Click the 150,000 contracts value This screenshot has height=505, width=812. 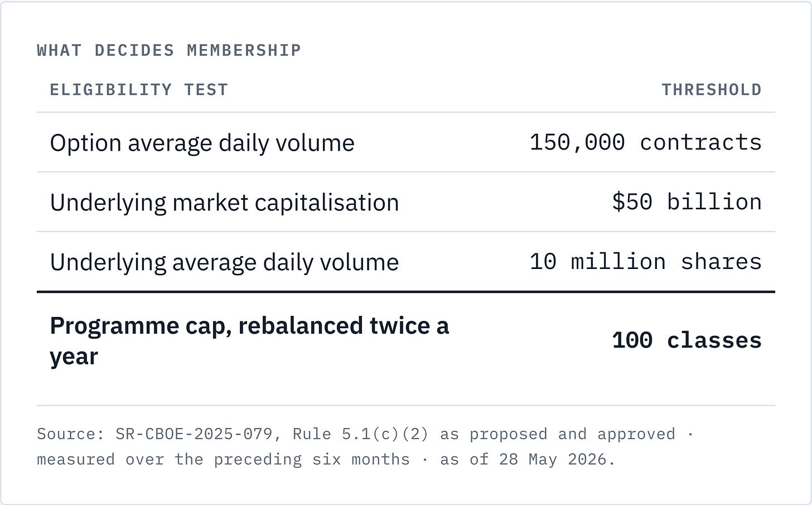coord(646,142)
